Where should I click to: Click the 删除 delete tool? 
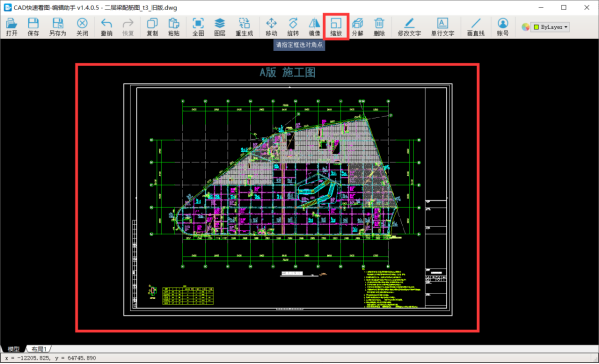pos(379,27)
